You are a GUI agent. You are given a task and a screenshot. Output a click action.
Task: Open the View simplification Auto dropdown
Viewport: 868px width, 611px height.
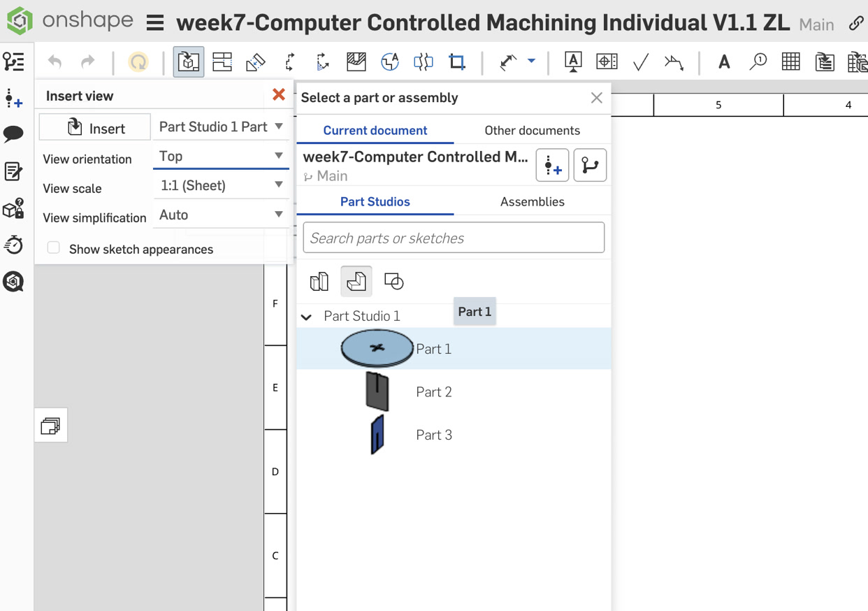click(221, 215)
